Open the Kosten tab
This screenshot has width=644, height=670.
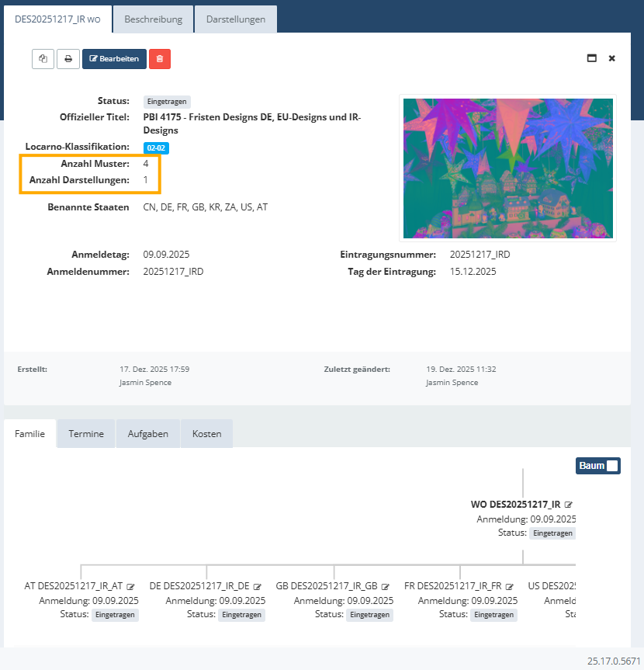pos(206,434)
